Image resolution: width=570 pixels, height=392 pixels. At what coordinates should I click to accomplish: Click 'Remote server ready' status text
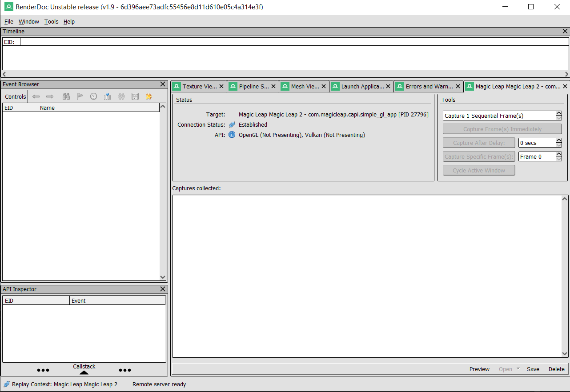(159, 384)
